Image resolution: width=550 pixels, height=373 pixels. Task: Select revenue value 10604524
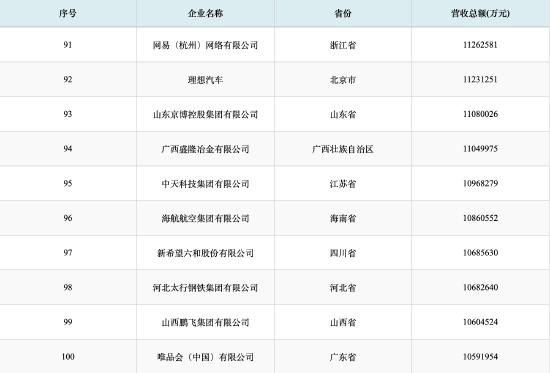pyautogui.click(x=480, y=322)
